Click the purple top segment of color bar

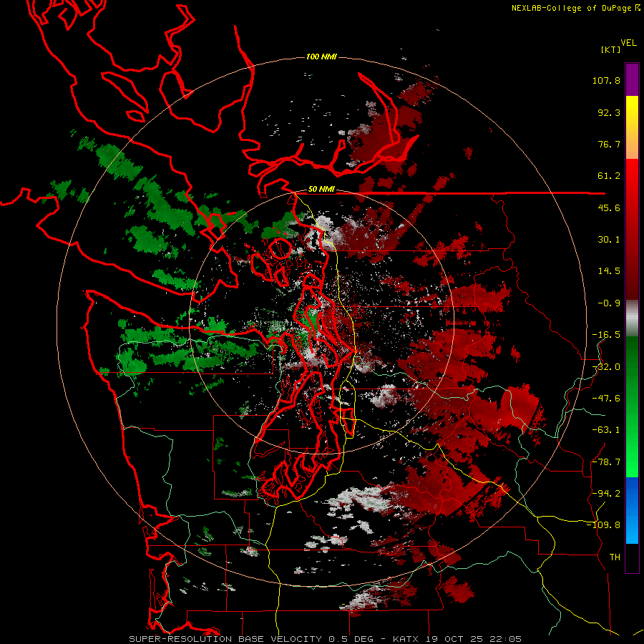[632, 79]
